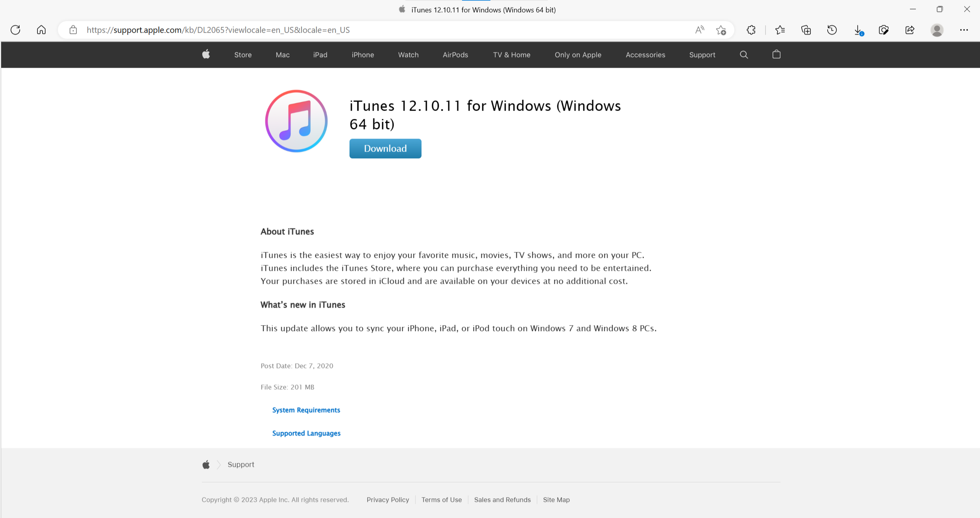Open the Support menu item

coord(702,55)
